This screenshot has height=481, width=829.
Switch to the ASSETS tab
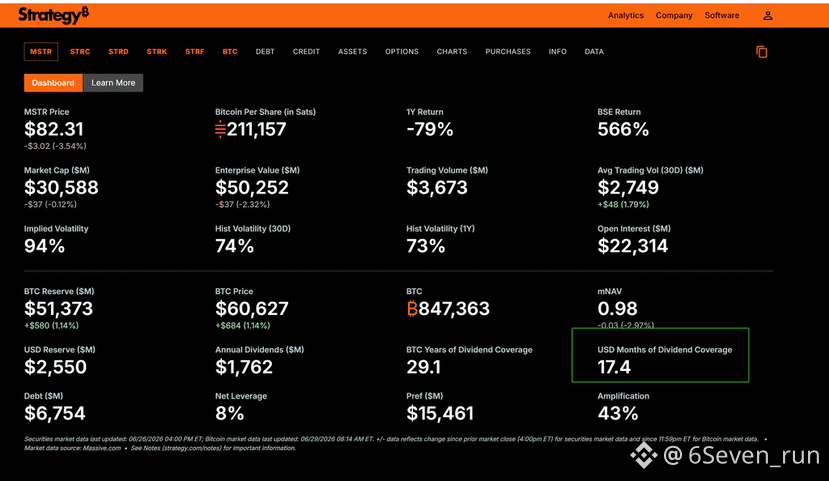(353, 51)
